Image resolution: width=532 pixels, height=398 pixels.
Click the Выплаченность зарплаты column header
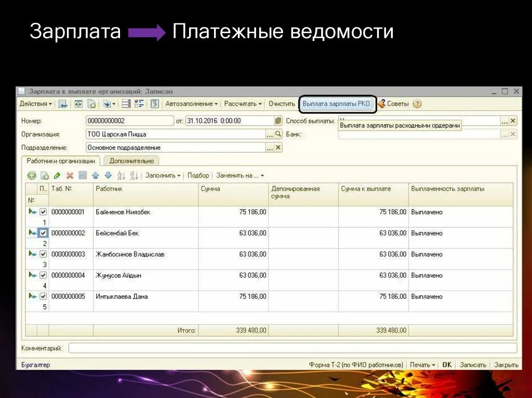click(x=461, y=194)
